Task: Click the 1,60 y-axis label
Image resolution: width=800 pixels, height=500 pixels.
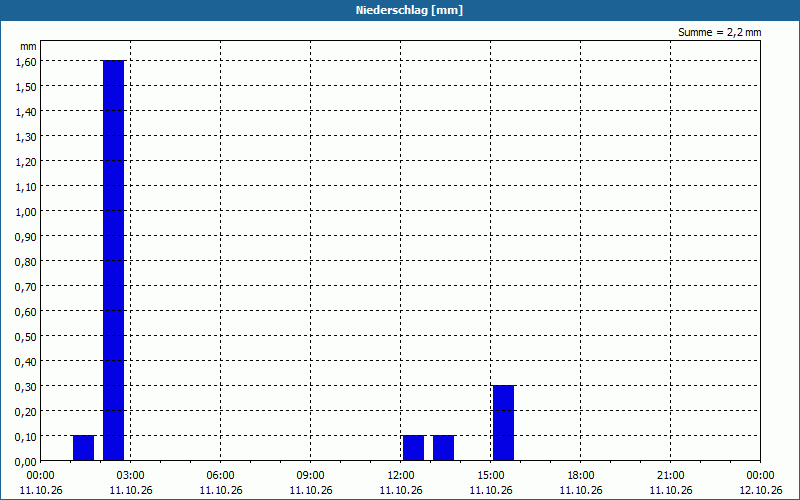Action: click(x=26, y=62)
